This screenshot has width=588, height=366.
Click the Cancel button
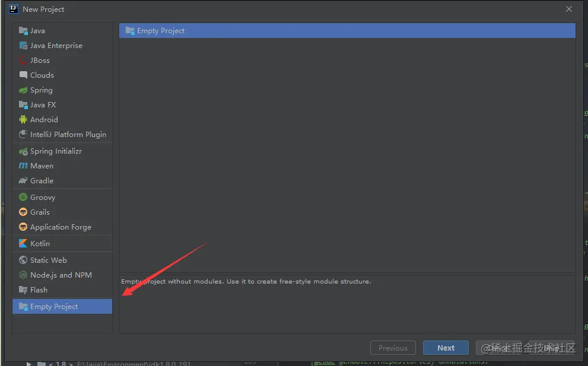pos(498,348)
